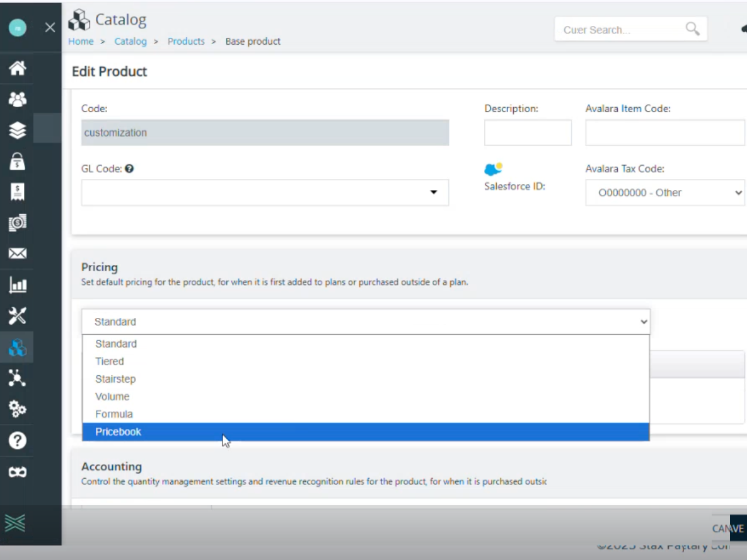Open the network nodes integrations icon
747x560 pixels.
[18, 378]
